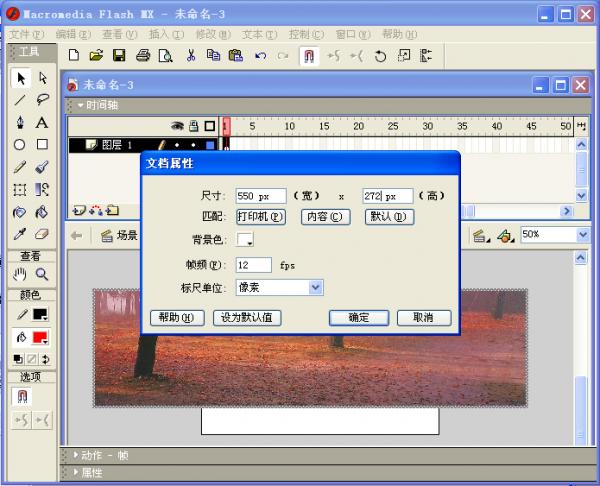Open the Modify menu
The width and height of the screenshot is (600, 486).
[213, 34]
